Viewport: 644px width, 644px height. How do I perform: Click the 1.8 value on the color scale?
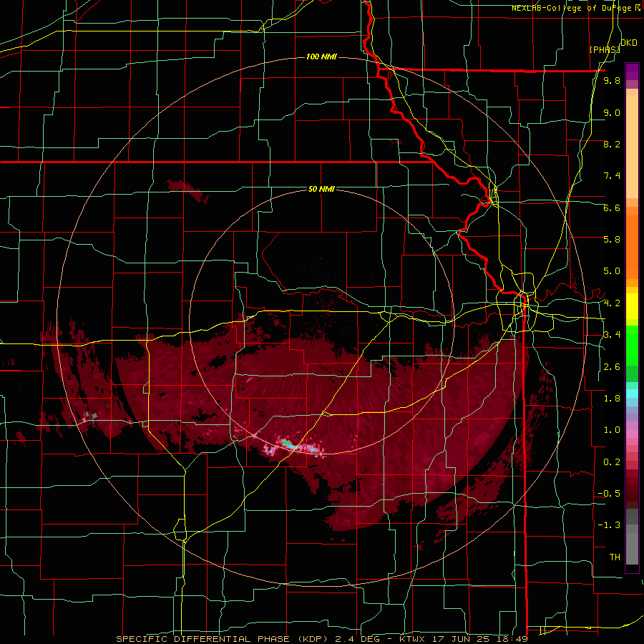click(612, 399)
